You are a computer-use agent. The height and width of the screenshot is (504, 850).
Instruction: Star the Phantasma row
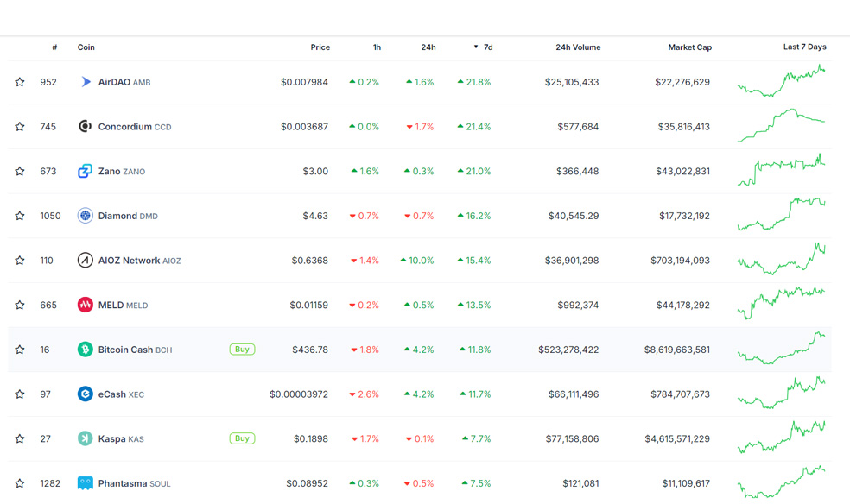coord(20,483)
